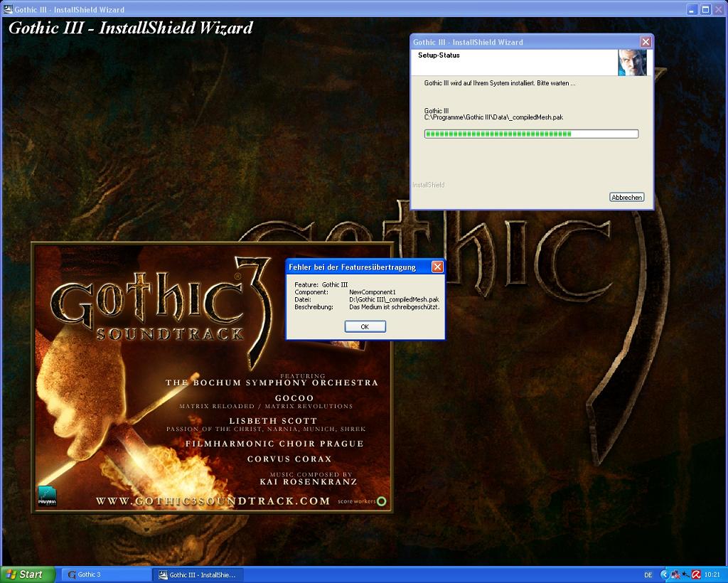Click the Gothic 3 Soundtrack advertisement image
This screenshot has height=583, width=728.
click(x=213, y=378)
